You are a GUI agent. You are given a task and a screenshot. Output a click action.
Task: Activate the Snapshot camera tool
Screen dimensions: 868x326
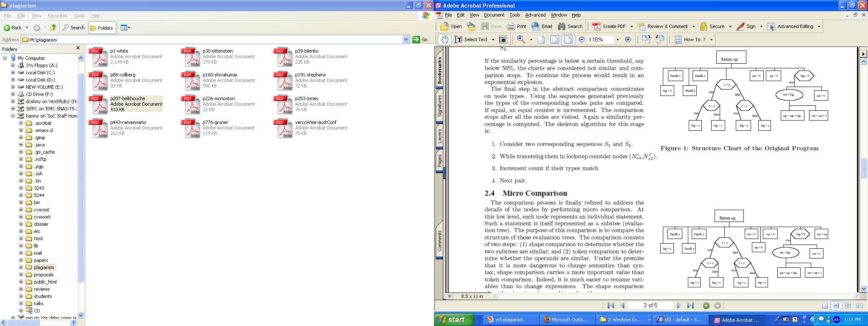coord(503,39)
